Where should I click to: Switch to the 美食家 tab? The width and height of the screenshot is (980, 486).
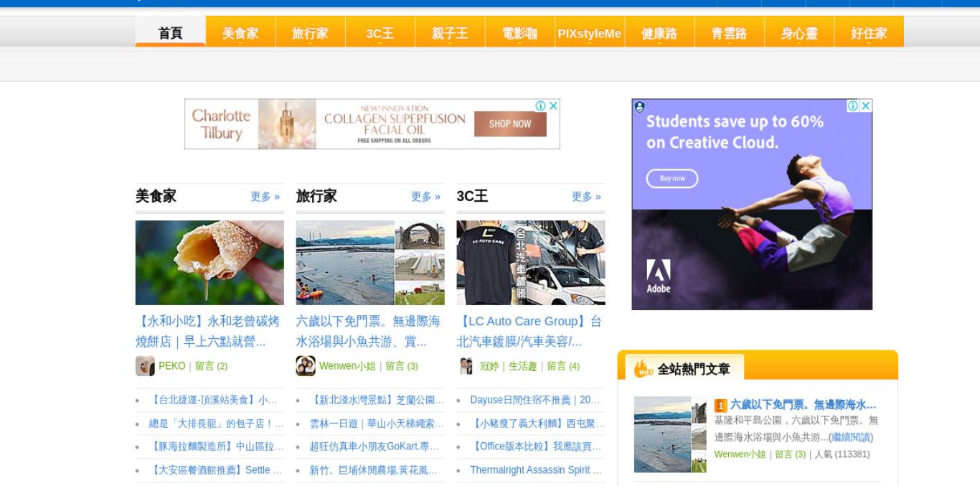[240, 32]
